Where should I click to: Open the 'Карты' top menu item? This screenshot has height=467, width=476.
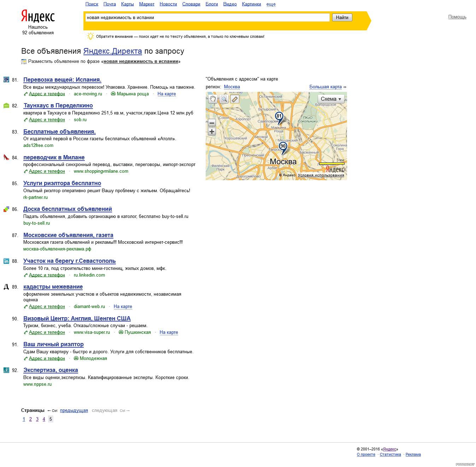[x=127, y=4]
